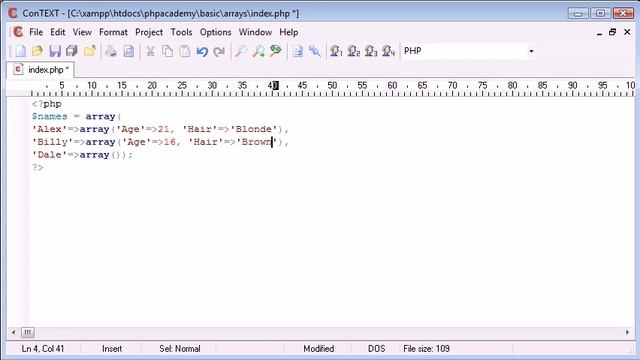The height and width of the screenshot is (360, 640).
Task: Run user command 3 icon
Action: click(371, 51)
